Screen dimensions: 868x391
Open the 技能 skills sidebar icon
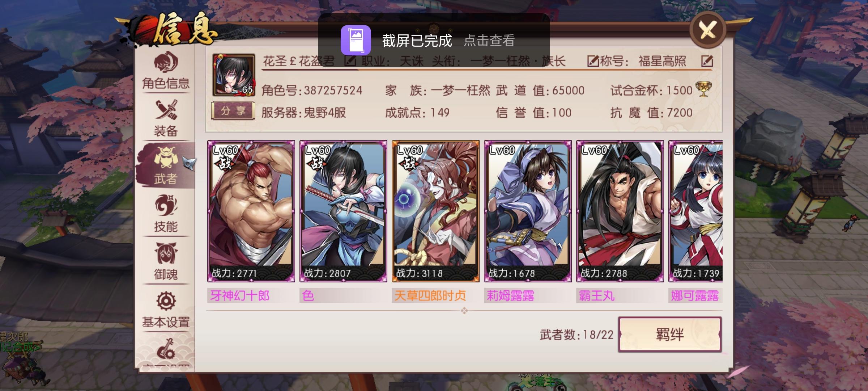(x=166, y=214)
